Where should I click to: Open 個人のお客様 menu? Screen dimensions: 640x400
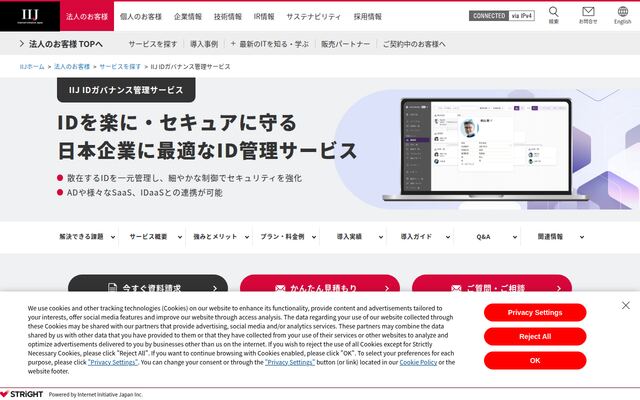coord(141,17)
